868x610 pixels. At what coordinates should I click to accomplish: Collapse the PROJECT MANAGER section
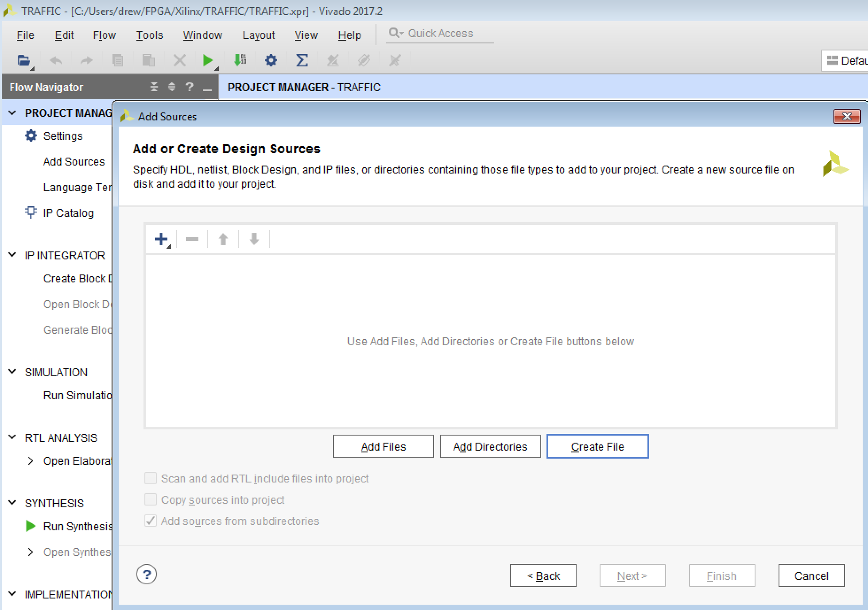click(x=12, y=113)
